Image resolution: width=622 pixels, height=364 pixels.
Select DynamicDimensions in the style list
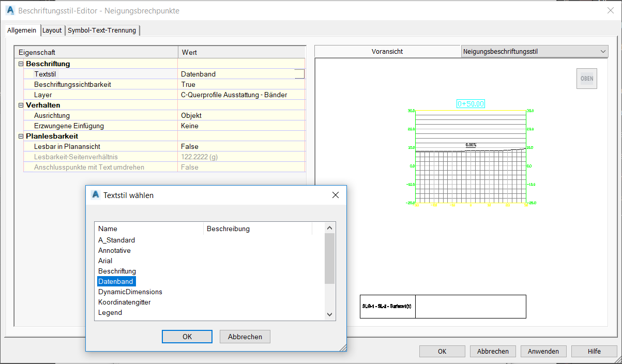130,292
